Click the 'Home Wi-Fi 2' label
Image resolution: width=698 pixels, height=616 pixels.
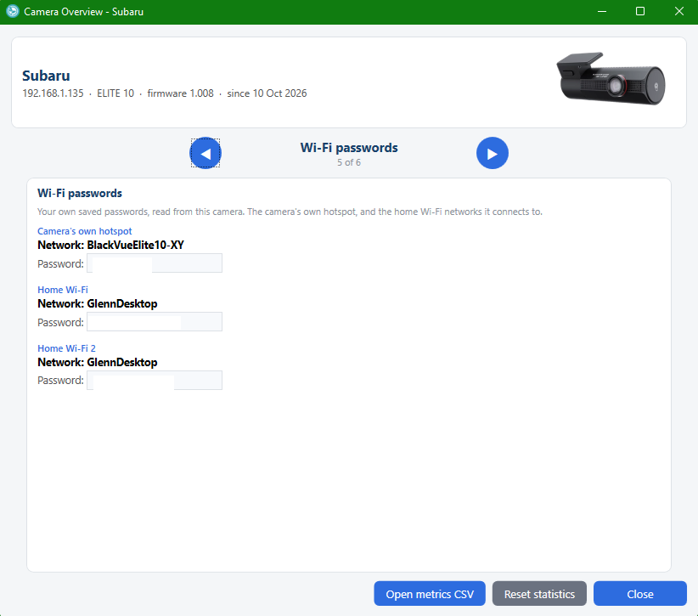[x=66, y=348]
